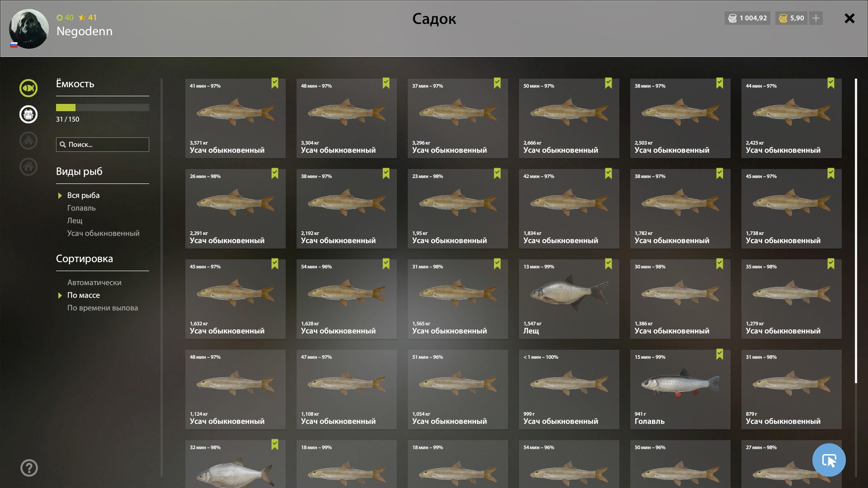Sort fish by По времени вылова

pos(103,308)
